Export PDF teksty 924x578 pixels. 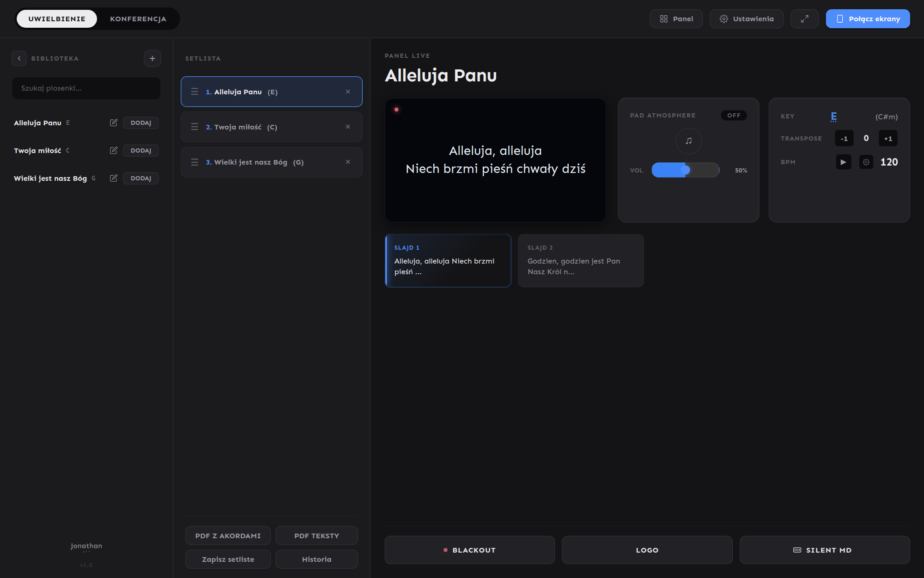click(316, 535)
